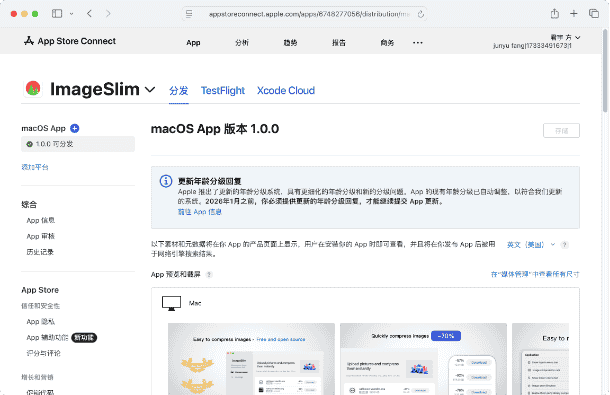Expand the ImageSlim app switcher chevron
Image resolution: width=610 pixels, height=395 pixels.
(x=150, y=90)
